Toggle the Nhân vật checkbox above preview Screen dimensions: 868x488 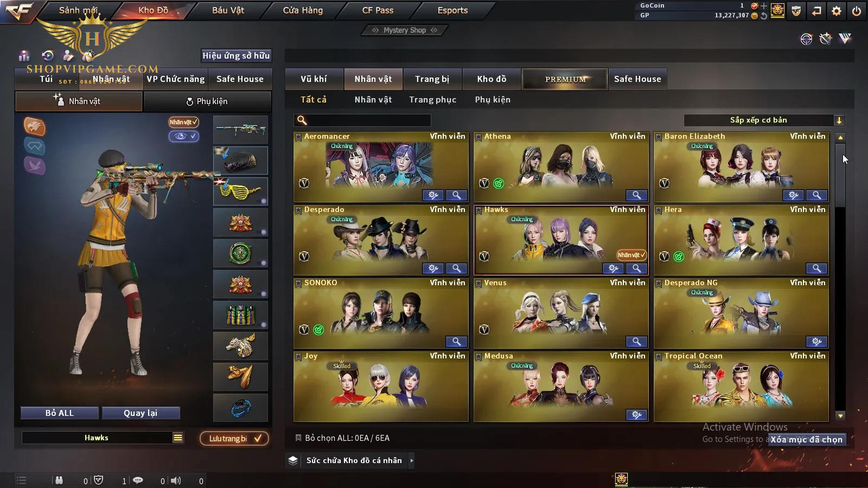[183, 122]
